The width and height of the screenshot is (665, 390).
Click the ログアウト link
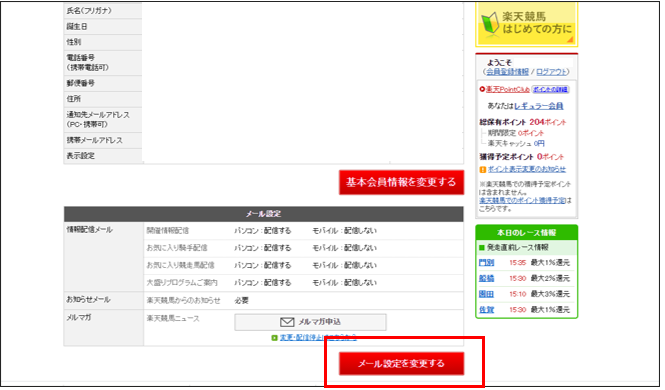pos(551,72)
